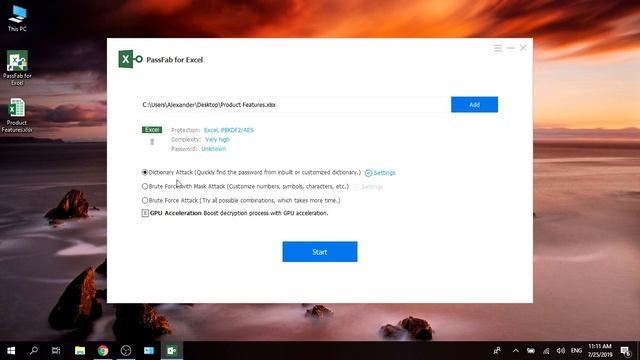Viewport: 640px width, 360px height.
Task: Select Product Features.xlsx desktop file
Action: tap(17, 116)
